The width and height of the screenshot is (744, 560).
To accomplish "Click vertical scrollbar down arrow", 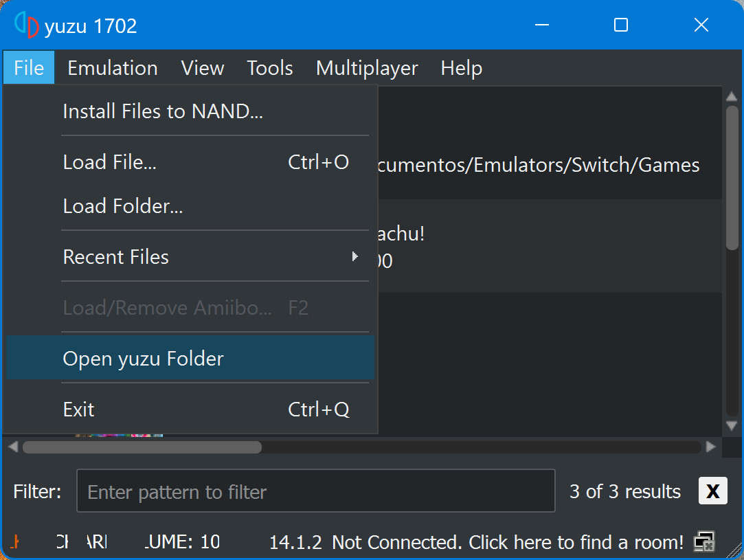I will pos(732,426).
